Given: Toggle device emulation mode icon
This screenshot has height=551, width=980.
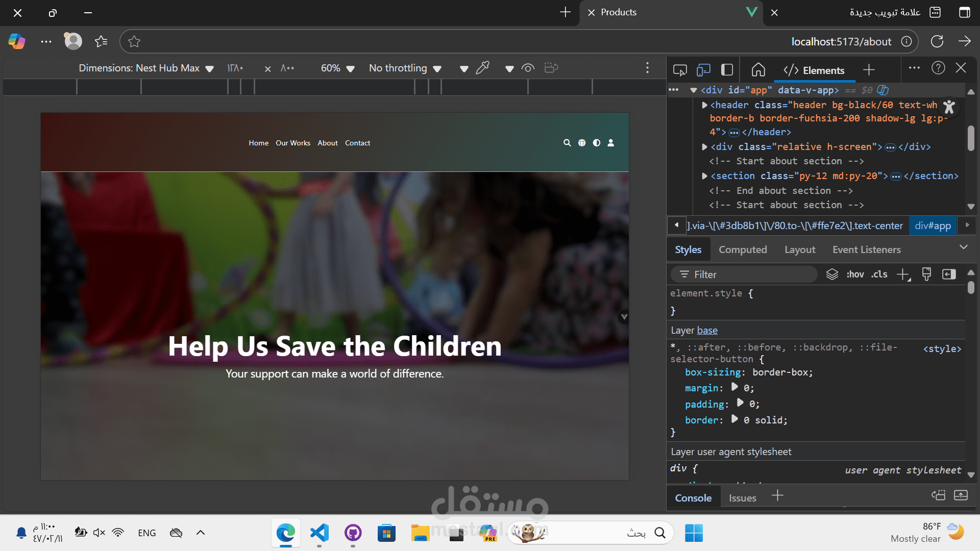Looking at the screenshot, I should coord(703,70).
